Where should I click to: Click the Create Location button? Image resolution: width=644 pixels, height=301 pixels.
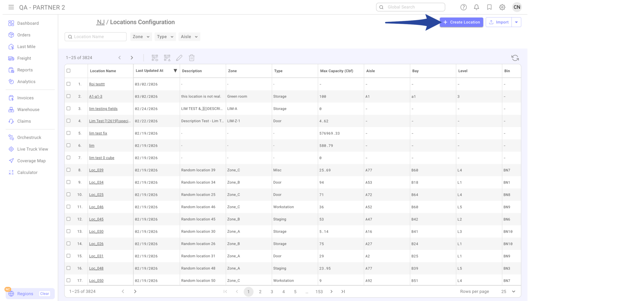(461, 22)
